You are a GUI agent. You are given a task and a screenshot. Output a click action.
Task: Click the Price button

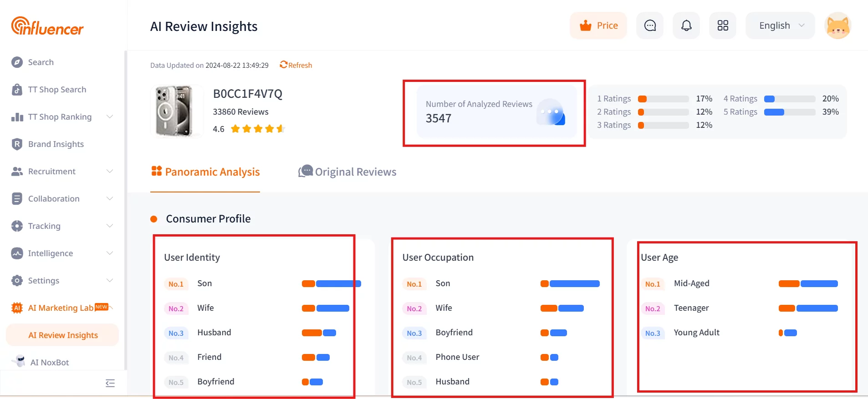click(x=598, y=25)
